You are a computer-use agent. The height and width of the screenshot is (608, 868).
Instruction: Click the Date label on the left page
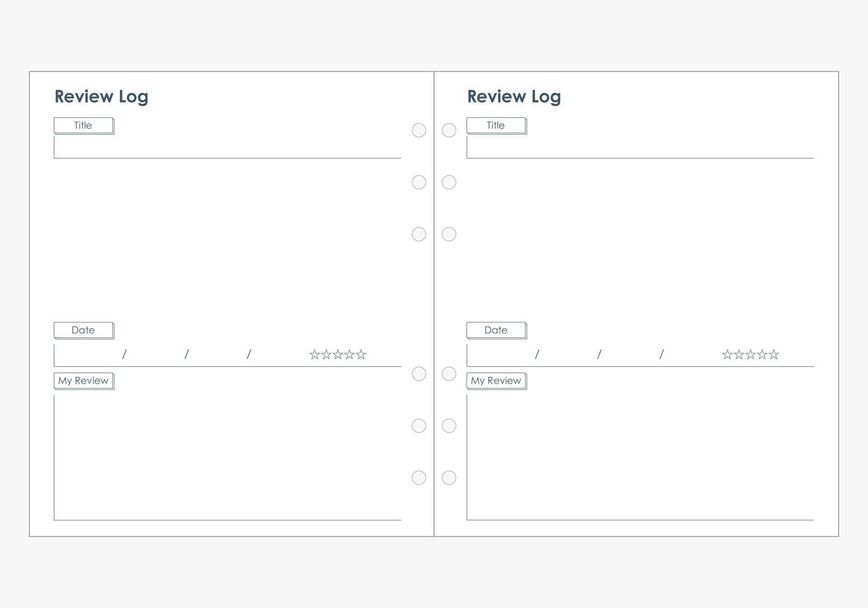[83, 330]
